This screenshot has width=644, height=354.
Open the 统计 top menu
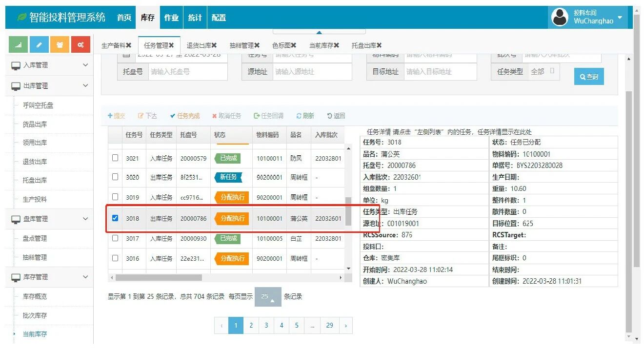pos(195,18)
